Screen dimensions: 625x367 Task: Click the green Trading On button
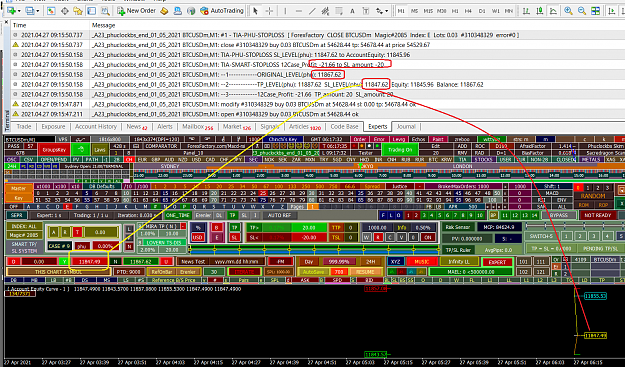(x=400, y=149)
